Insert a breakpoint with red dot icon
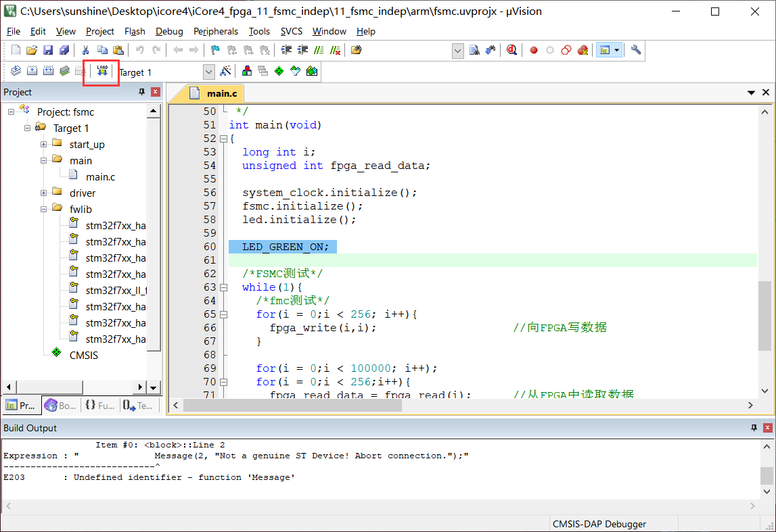The image size is (776, 532). [x=533, y=50]
